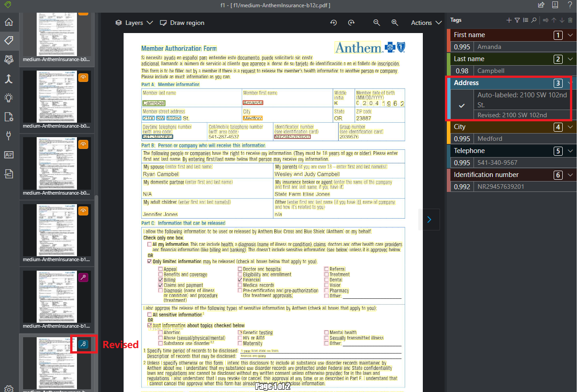Go to next page with right arrow
Screen dimensions: 579x392
429,220
